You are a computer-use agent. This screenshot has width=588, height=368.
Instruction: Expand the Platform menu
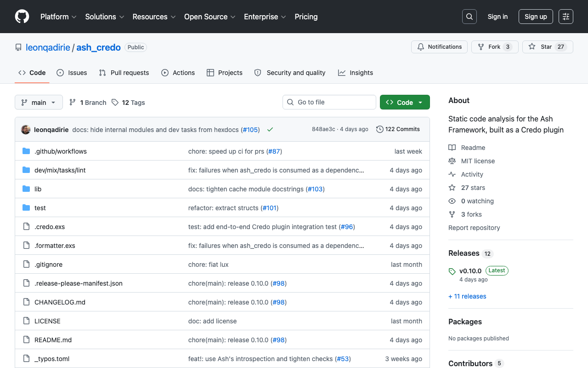coord(58,17)
